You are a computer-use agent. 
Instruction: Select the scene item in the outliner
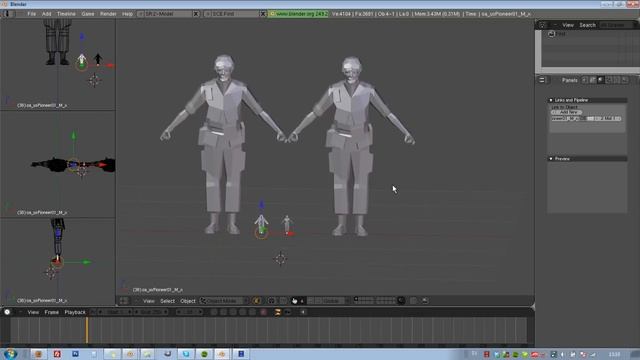coord(557,34)
